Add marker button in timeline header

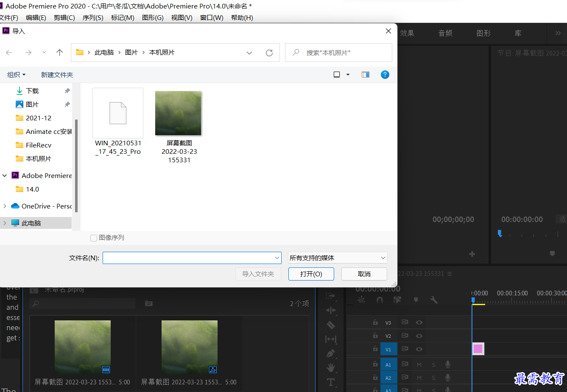click(x=416, y=300)
